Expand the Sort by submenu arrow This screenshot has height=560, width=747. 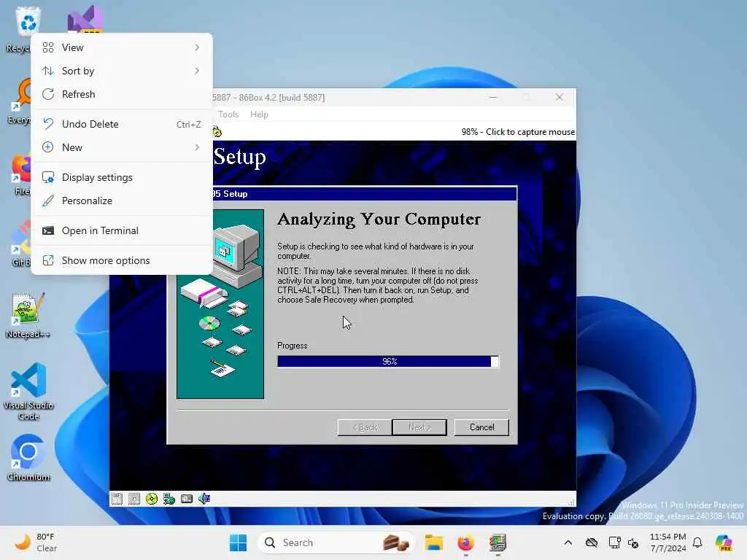[197, 71]
